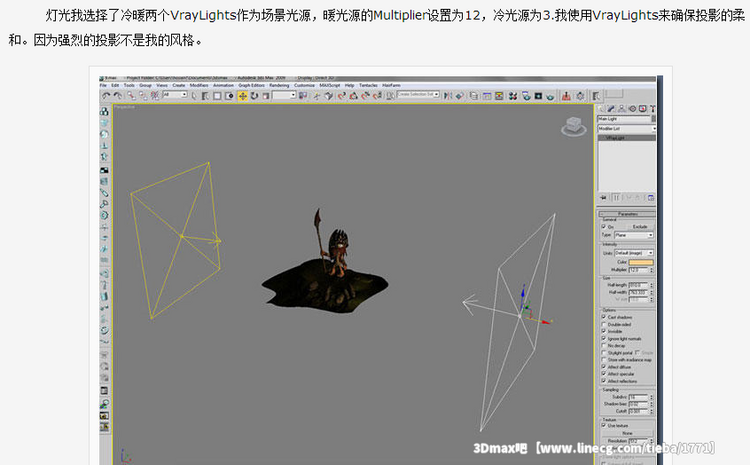The height and width of the screenshot is (465, 750).
Task: Click the Undo arrow in the main toolbar
Action: point(106,96)
